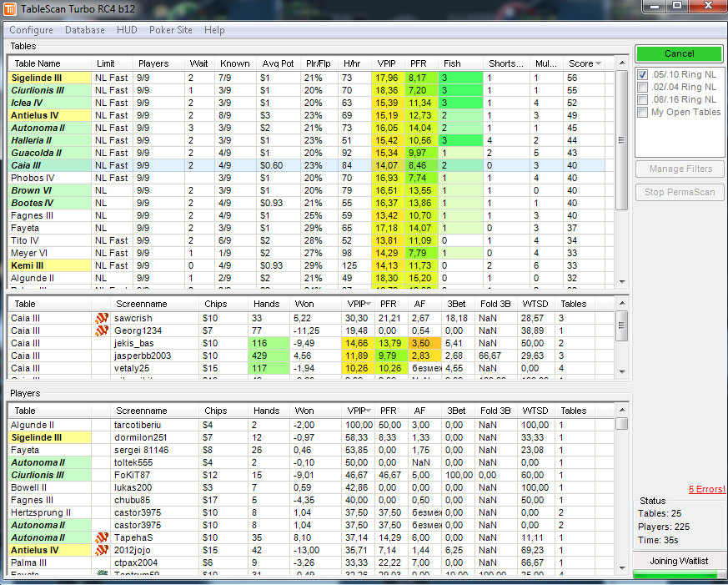
Task: Open the 5 Errors! link
Action: click(706, 489)
